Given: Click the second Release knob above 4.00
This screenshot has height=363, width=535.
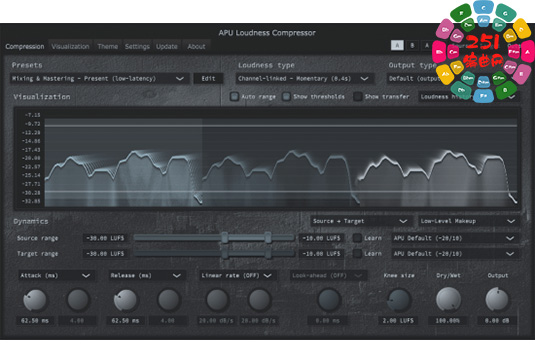Looking at the screenshot, I should tap(169, 300).
